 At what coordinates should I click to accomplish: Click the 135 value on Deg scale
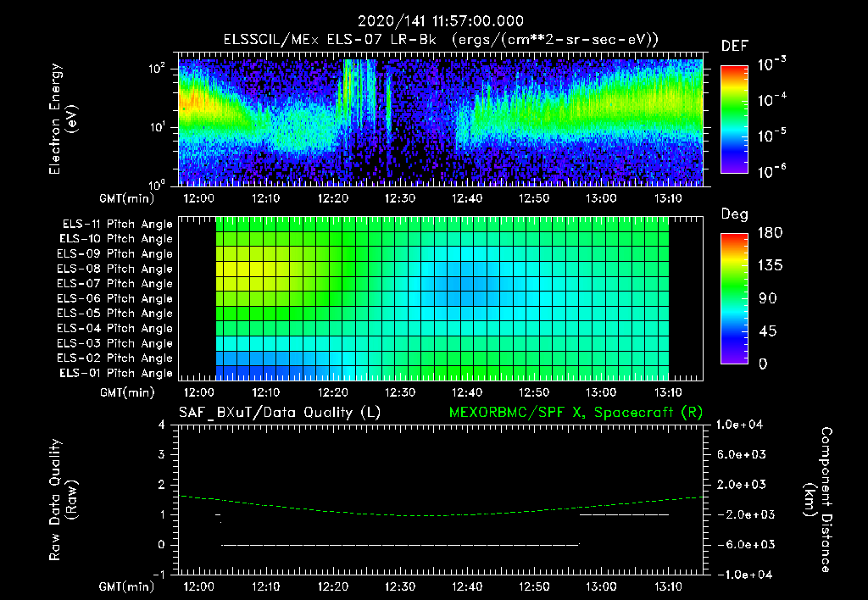(x=770, y=266)
